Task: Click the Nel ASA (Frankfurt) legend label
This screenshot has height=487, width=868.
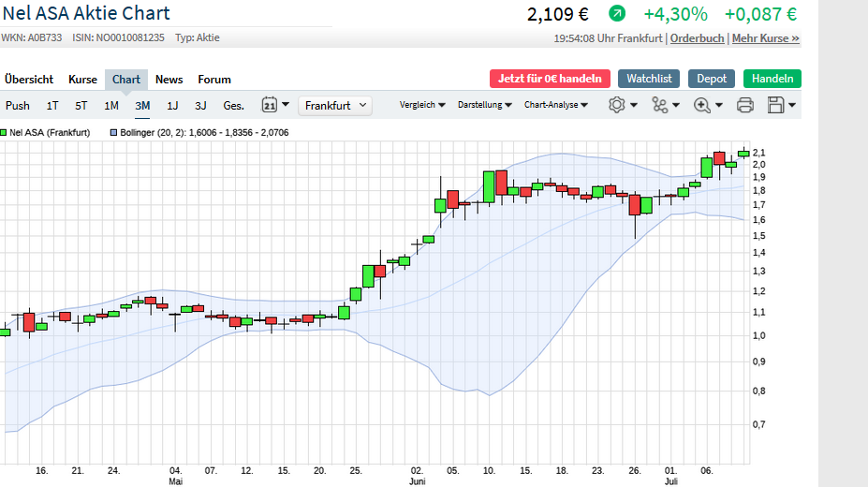Action: click(x=50, y=133)
